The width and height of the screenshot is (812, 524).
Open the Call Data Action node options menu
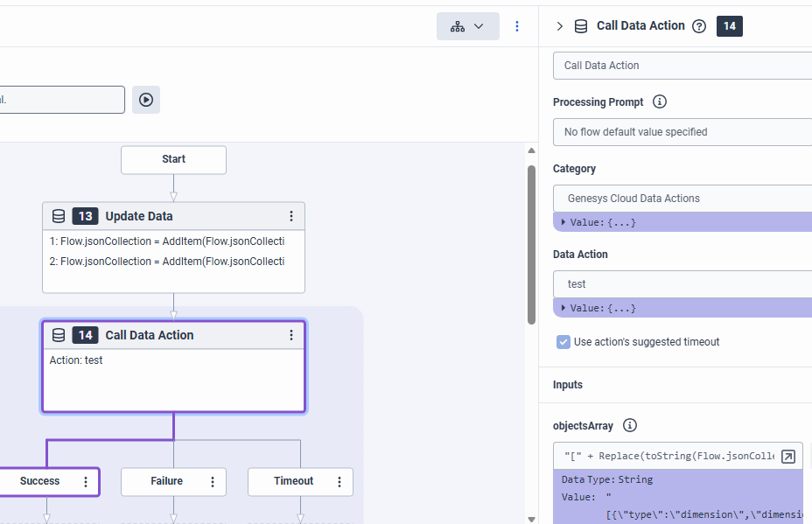pyautogui.click(x=291, y=335)
